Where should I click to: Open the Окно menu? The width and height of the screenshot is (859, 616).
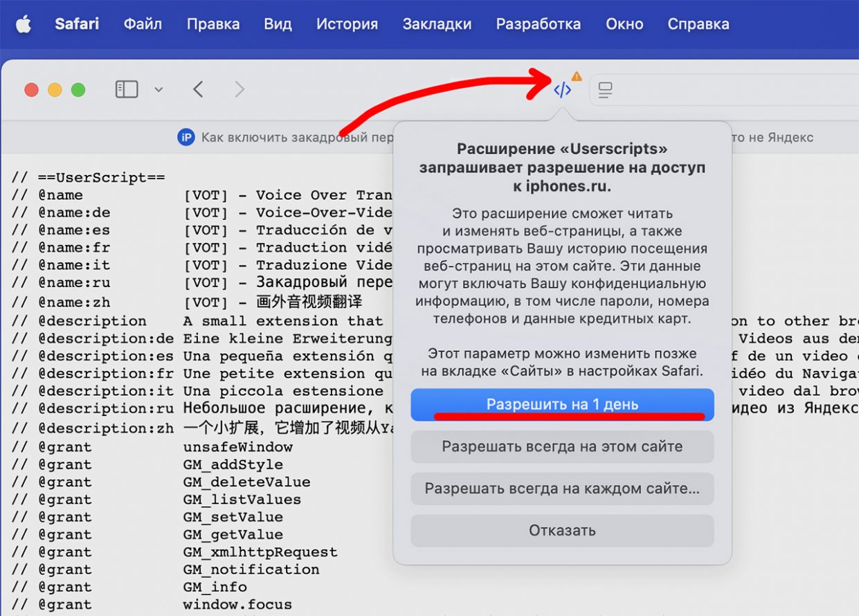(624, 24)
